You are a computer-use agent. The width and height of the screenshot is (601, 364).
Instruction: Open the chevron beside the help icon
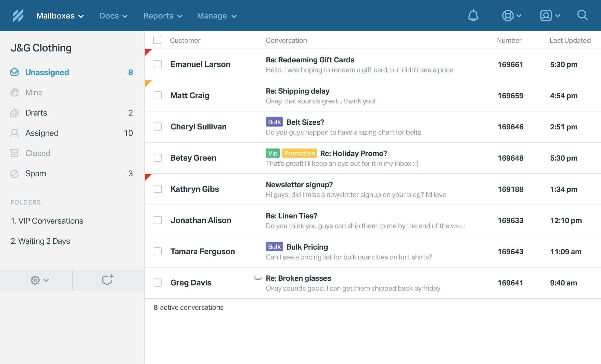519,16
